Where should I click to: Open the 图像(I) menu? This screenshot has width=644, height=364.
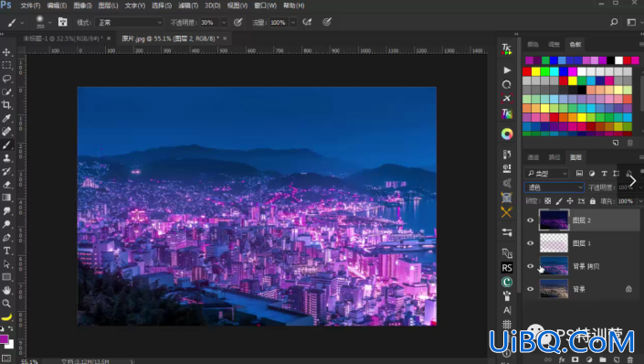click(x=82, y=5)
